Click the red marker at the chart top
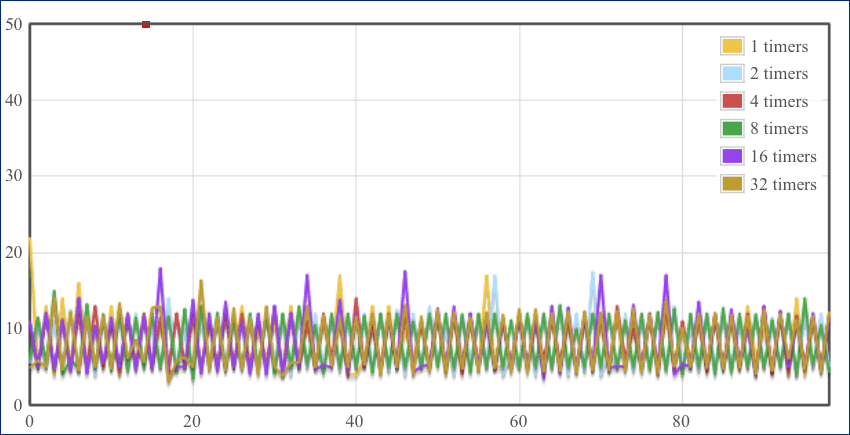Image resolution: width=850 pixels, height=435 pixels. click(146, 24)
